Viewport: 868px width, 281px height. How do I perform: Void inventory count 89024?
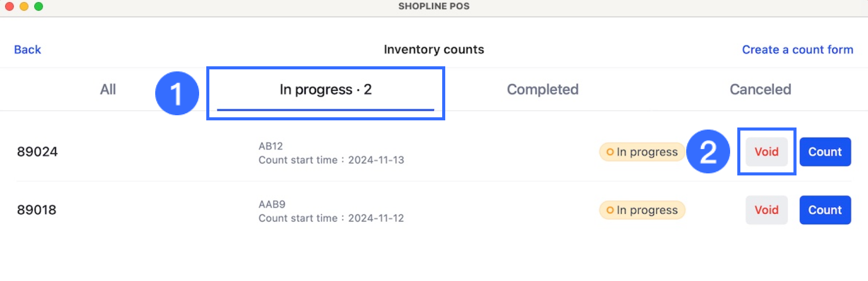[x=766, y=152]
